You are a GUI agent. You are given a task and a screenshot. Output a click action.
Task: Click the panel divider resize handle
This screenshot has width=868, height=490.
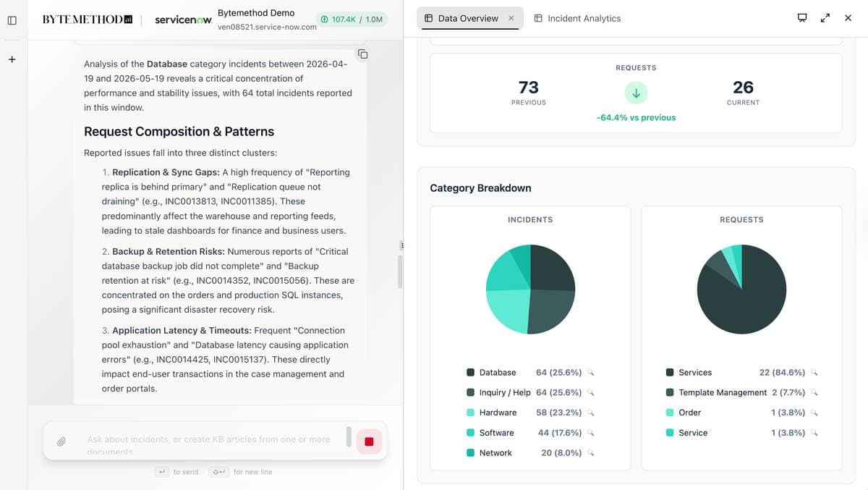[403, 246]
